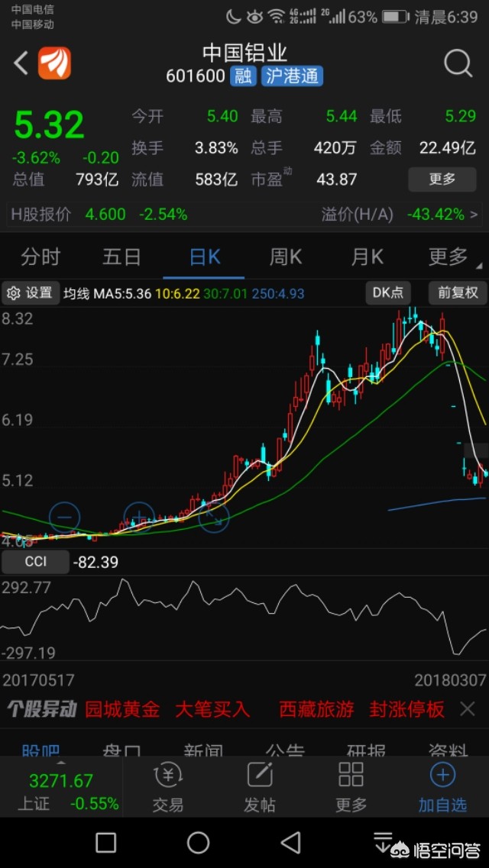This screenshot has height=868, width=489.
Task: Tap the chart start date 20170517
Action: (x=38, y=679)
